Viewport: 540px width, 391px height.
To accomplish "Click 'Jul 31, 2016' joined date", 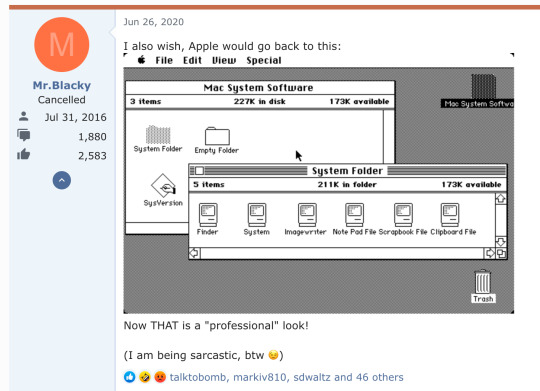I will point(75,117).
